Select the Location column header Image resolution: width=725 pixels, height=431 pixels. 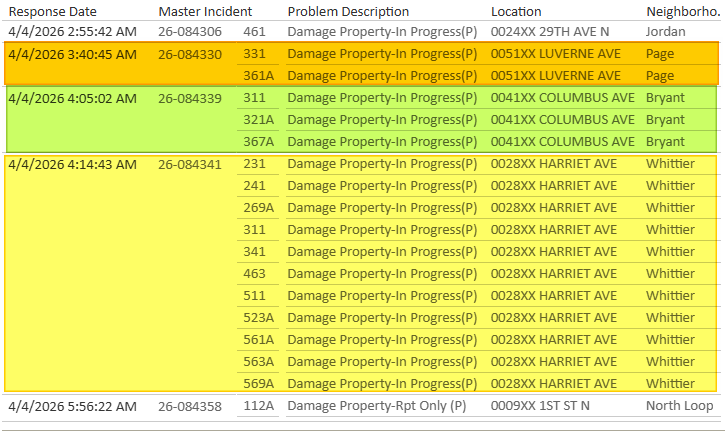[516, 12]
